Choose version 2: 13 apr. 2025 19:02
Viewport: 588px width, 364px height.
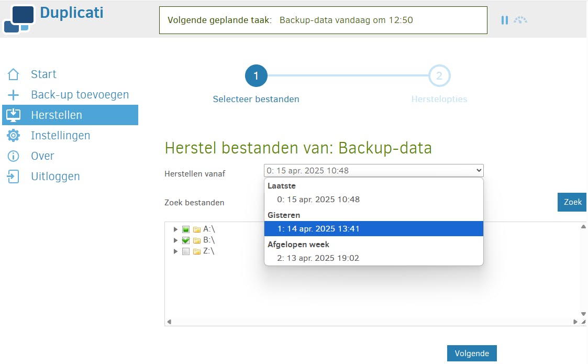click(x=318, y=258)
